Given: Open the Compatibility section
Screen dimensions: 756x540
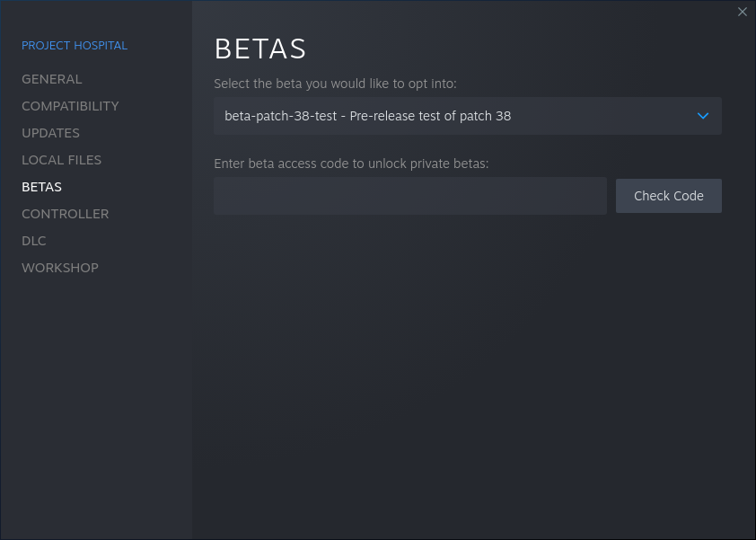Looking at the screenshot, I should 70,106.
